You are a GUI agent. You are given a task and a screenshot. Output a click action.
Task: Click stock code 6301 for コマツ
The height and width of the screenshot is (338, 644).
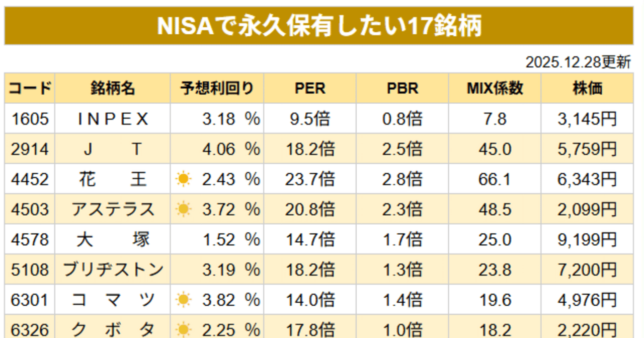pos(30,300)
